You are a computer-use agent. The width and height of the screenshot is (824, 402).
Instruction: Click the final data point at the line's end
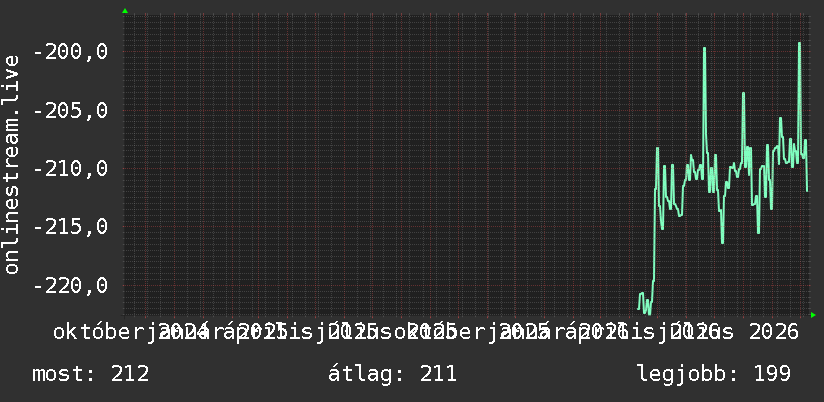(807, 190)
